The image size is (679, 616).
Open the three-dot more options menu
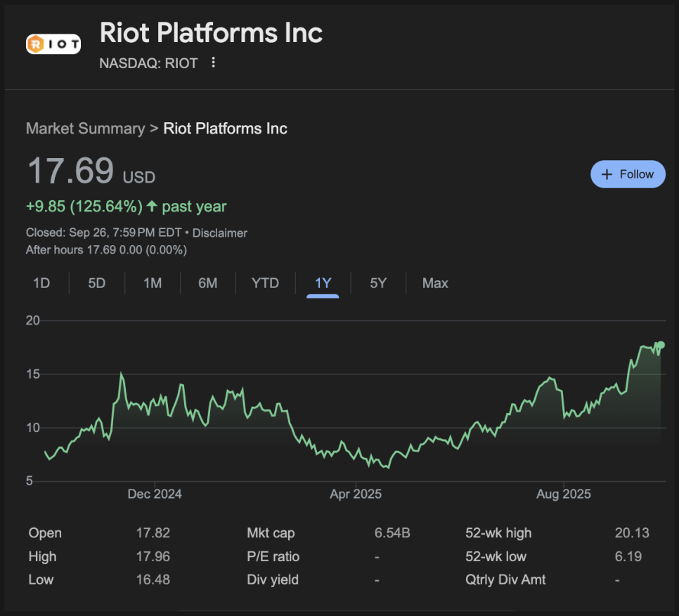click(213, 63)
